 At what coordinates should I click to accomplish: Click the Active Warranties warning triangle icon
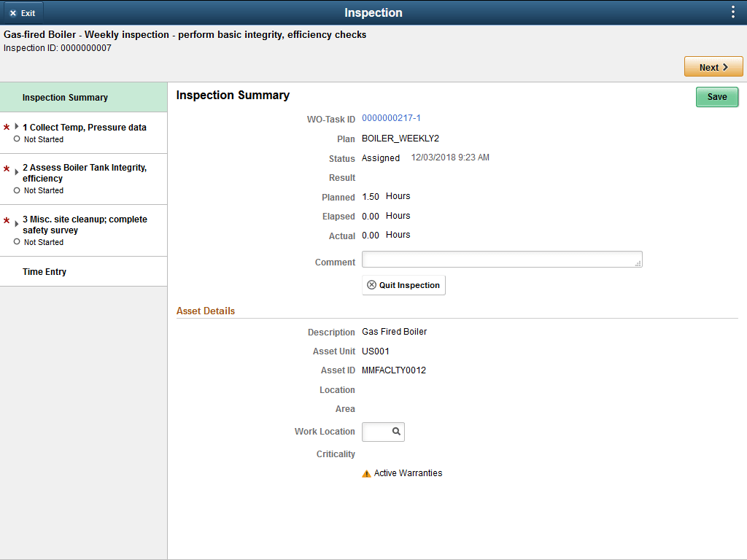click(366, 473)
